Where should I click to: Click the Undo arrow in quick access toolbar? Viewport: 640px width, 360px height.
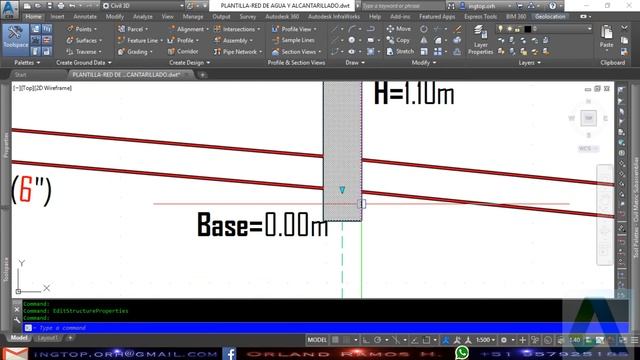(72, 6)
